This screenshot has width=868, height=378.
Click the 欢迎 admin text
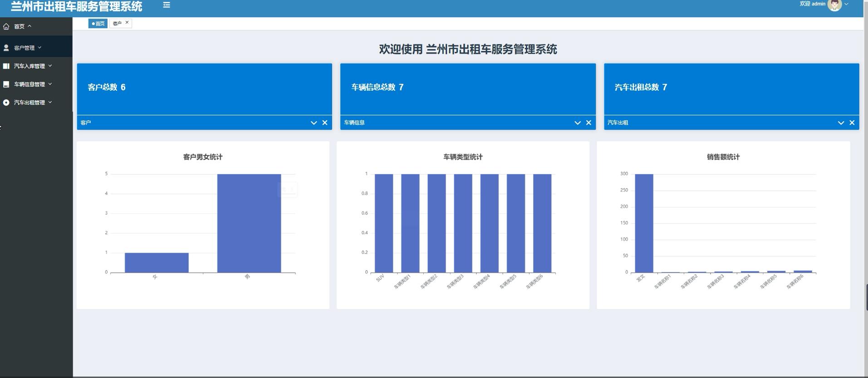(x=812, y=4)
